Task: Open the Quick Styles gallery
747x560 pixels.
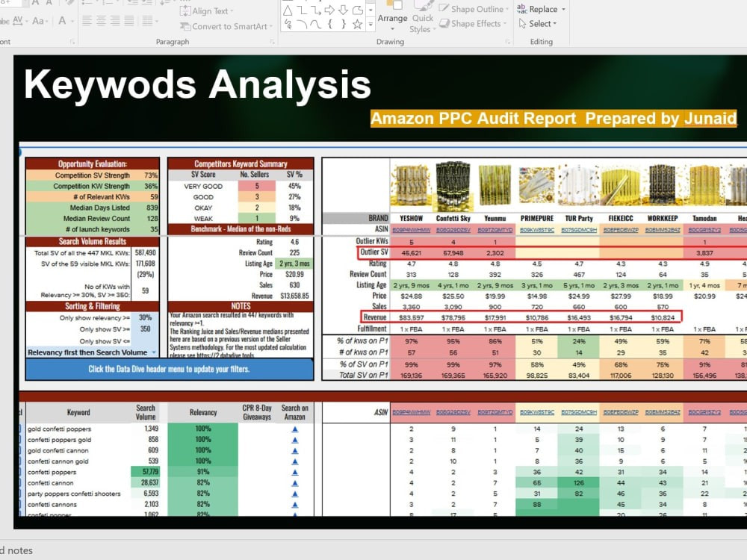Action: (422, 18)
